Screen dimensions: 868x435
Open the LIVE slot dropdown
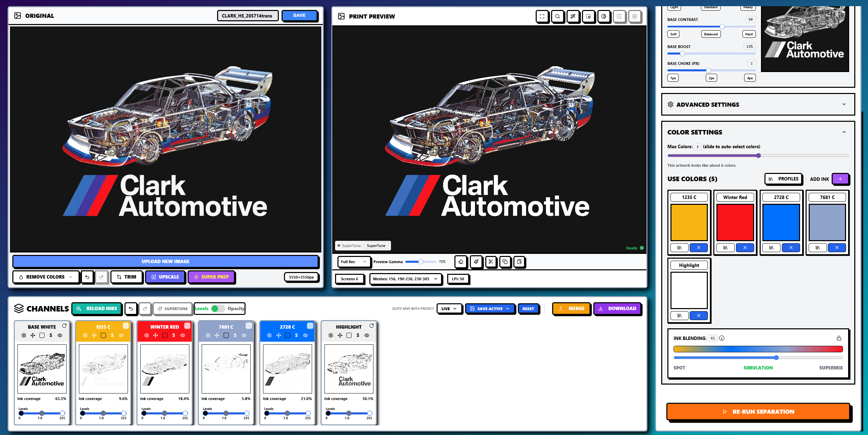coord(449,309)
